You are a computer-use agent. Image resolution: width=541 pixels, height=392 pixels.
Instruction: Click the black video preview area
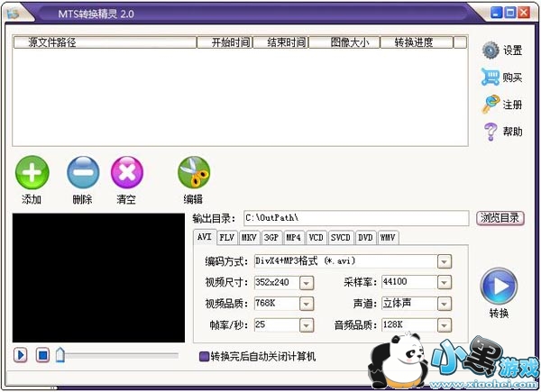pos(98,278)
